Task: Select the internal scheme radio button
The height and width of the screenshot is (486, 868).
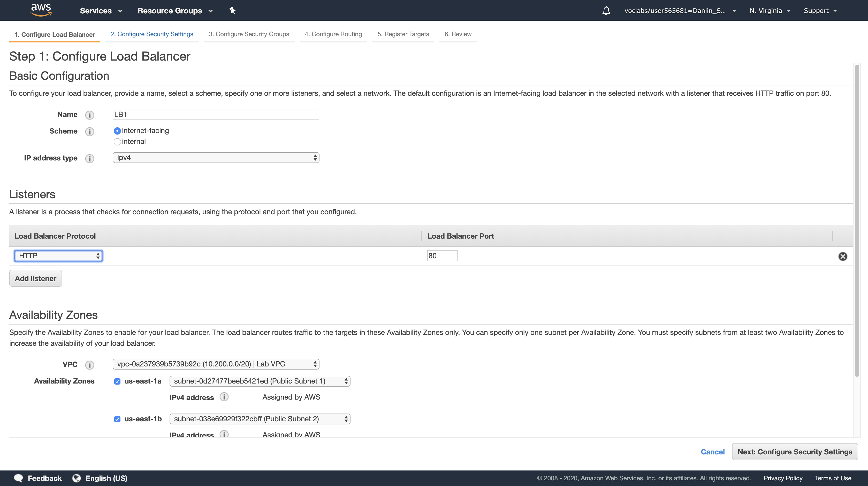Action: click(x=117, y=142)
